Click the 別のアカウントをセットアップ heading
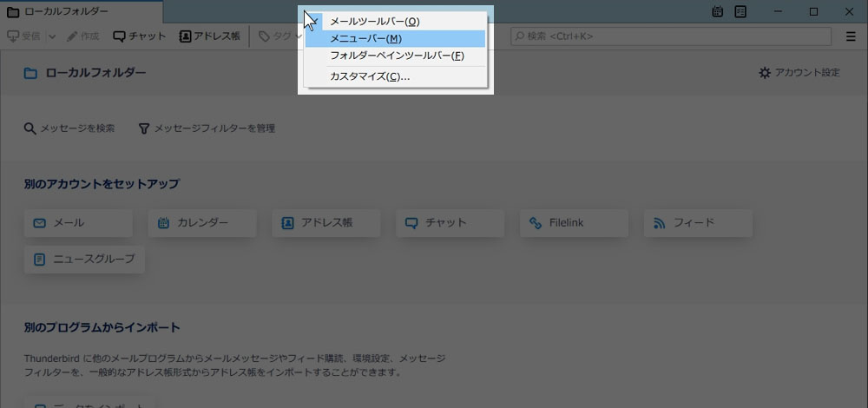The width and height of the screenshot is (868, 408). click(x=102, y=184)
